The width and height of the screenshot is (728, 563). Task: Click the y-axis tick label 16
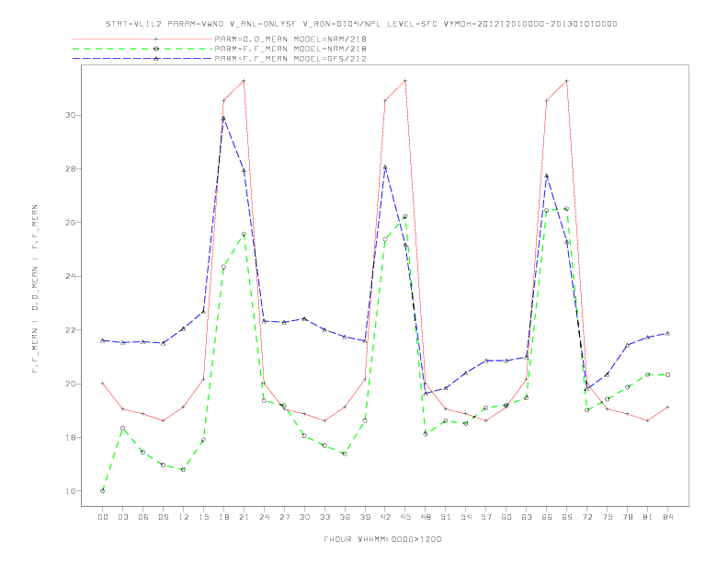click(71, 491)
